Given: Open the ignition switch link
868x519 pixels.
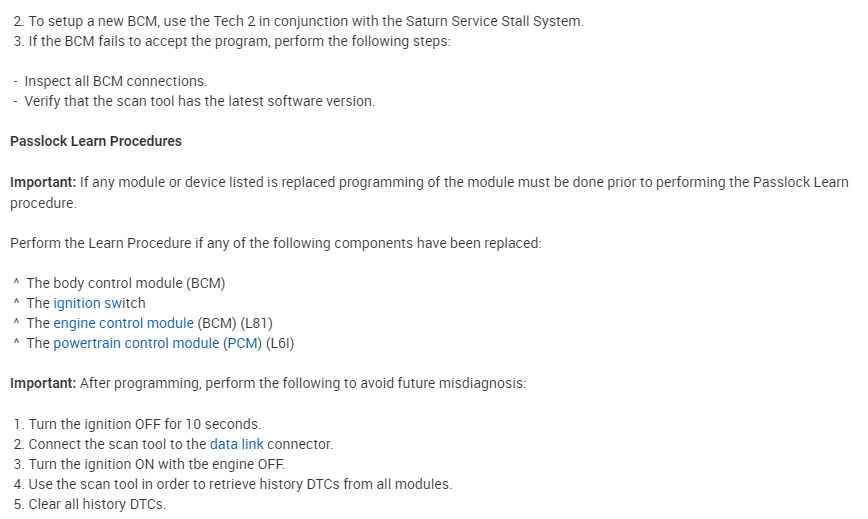Looking at the screenshot, I should 99,303.
